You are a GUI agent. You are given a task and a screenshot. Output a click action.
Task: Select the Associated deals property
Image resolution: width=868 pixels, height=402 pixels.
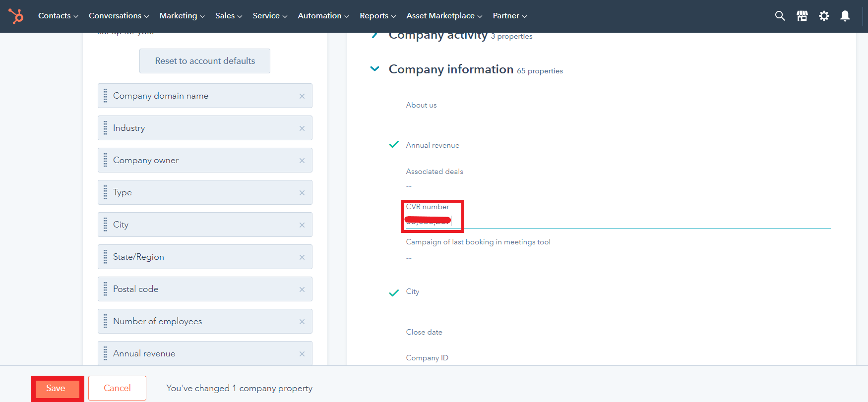pos(434,172)
